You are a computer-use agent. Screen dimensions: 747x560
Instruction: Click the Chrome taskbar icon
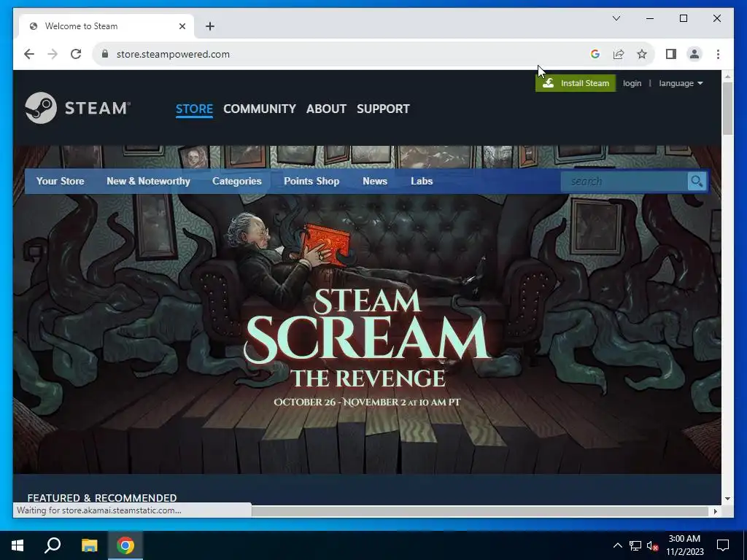(x=125, y=545)
